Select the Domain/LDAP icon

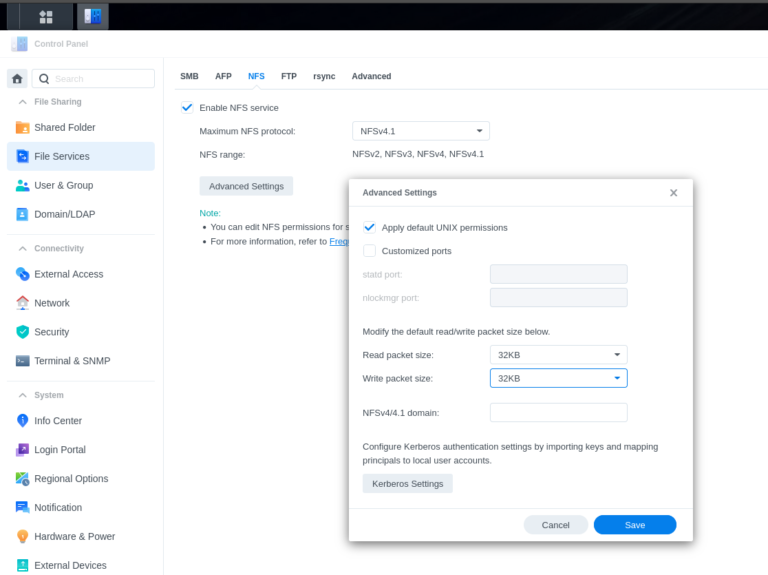click(23, 214)
